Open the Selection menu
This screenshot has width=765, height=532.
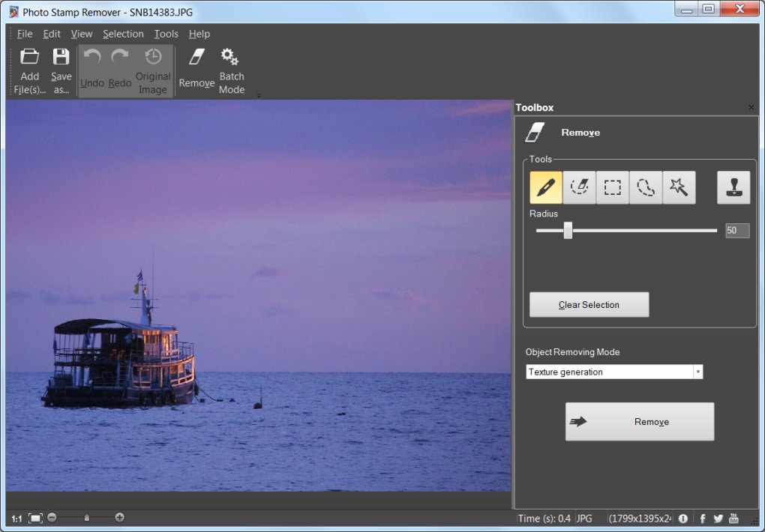pos(123,34)
